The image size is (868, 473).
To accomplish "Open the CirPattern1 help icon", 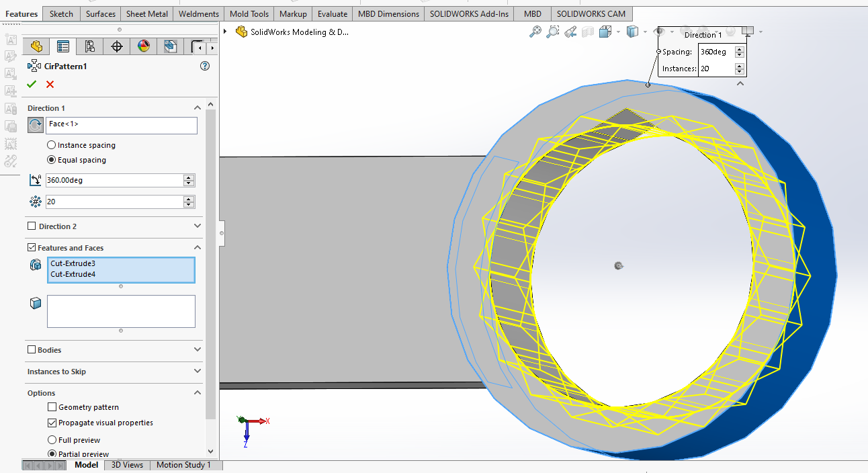I will [205, 66].
